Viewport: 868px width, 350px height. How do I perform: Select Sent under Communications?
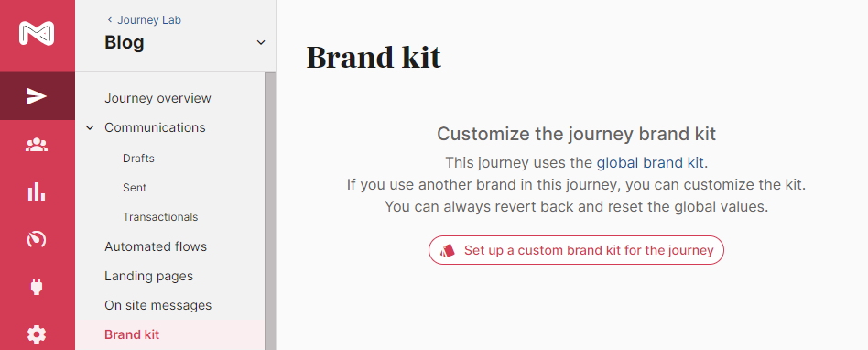(135, 188)
